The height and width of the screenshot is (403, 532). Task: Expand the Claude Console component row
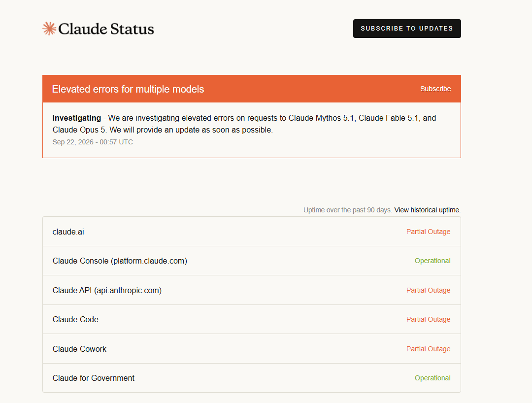tap(251, 261)
